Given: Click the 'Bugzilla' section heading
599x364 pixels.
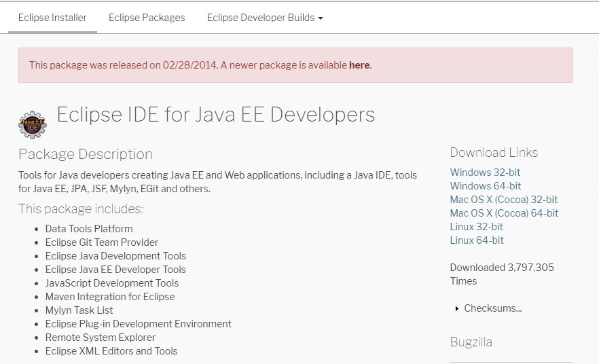Looking at the screenshot, I should click(x=471, y=342).
